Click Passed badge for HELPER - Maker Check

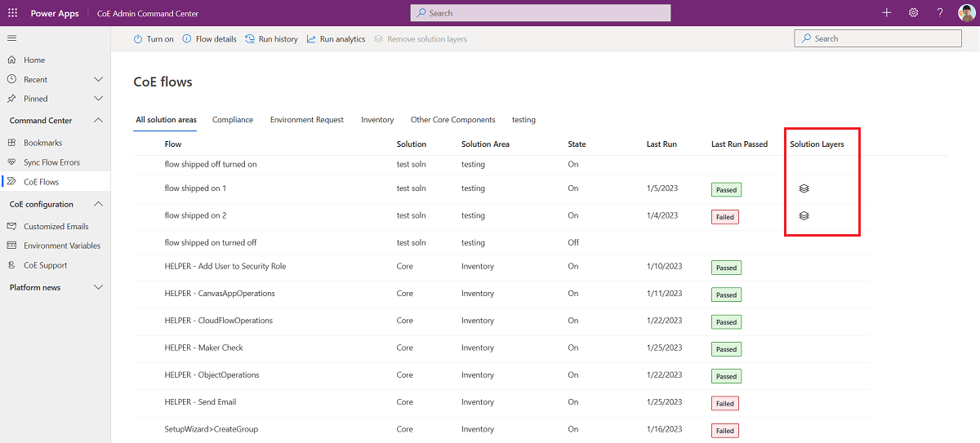coord(726,349)
